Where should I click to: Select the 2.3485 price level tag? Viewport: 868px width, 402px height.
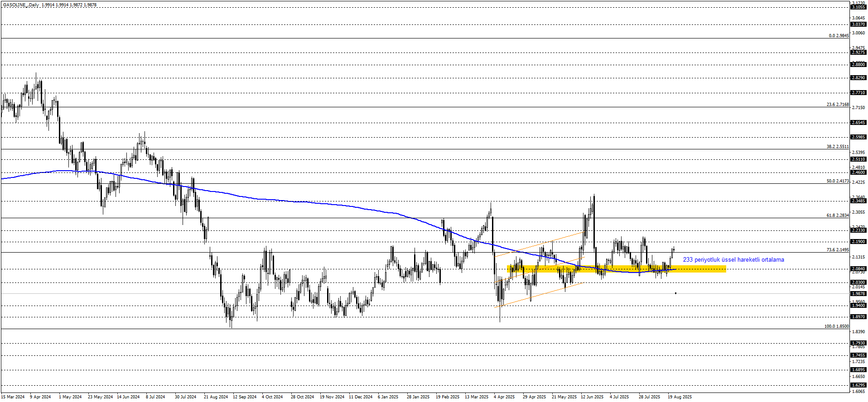[x=858, y=201]
